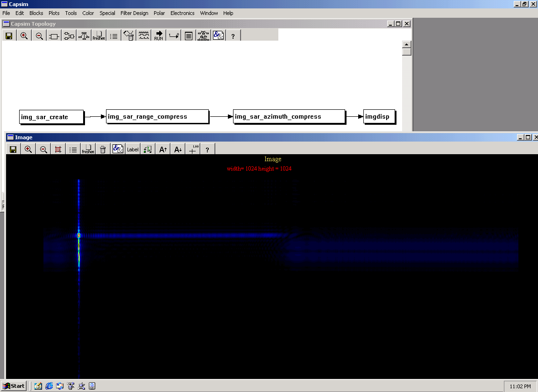Click the red width height label
Screen dimensions: 538x392
click(x=259, y=169)
